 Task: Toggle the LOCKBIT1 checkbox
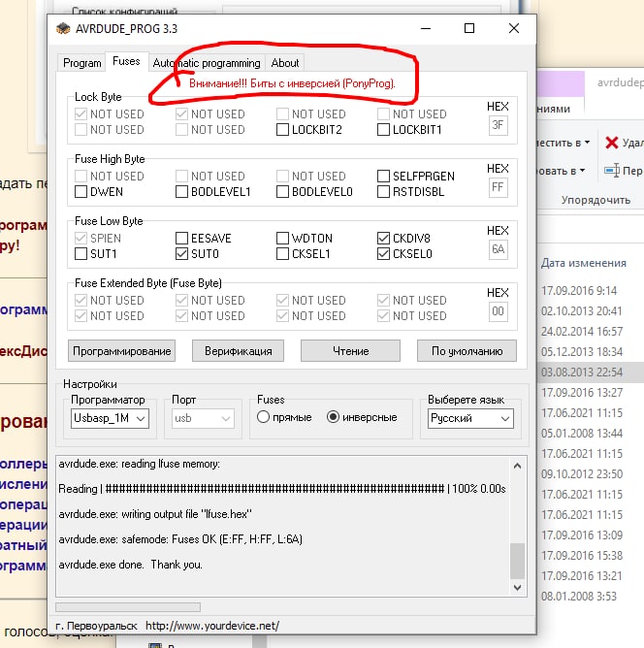383,130
